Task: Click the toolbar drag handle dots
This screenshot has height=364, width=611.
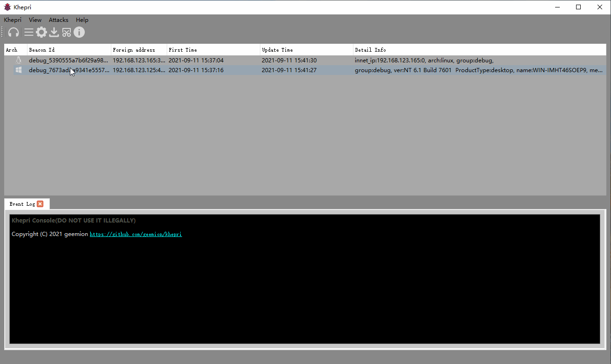Action: tap(2, 32)
